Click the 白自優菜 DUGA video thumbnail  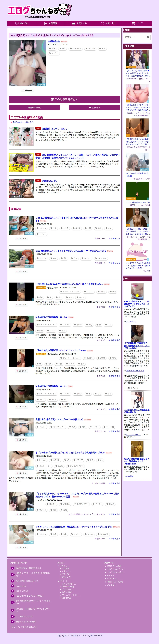[x=21, y=137]
